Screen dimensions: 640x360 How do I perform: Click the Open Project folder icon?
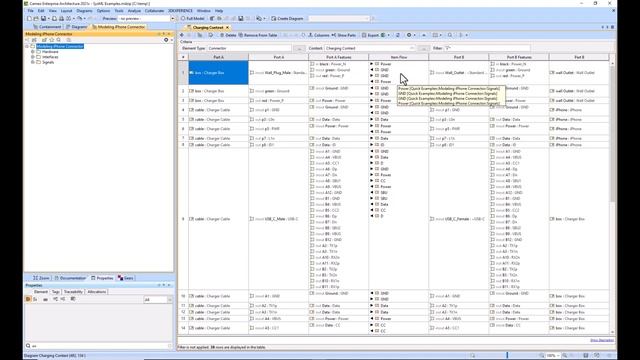[36, 18]
